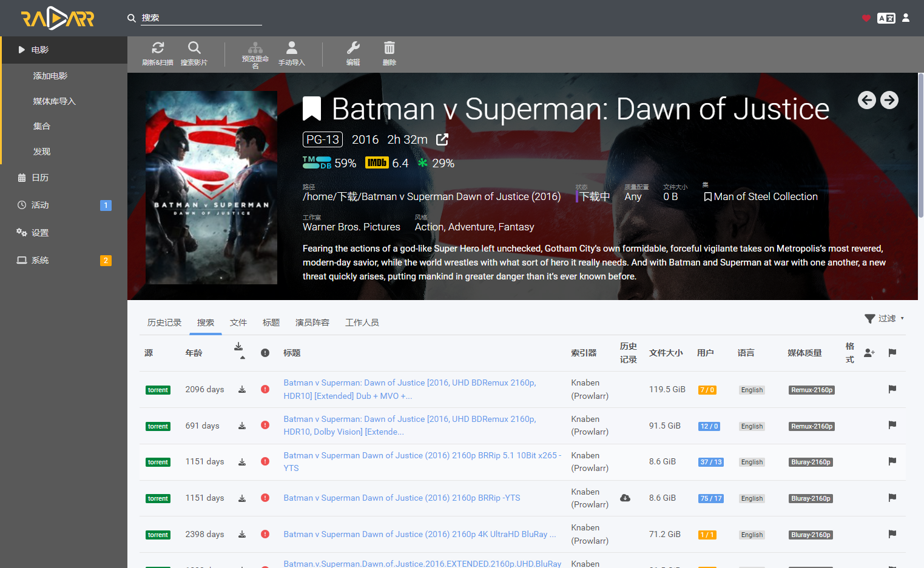This screenshot has width=924, height=568.
Task: Open the 2160p BRRip -YTS release link
Action: pos(402,498)
